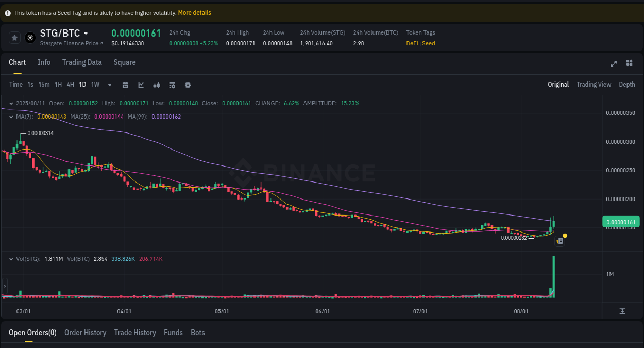
Task: Toggle the favorite star for STG/BTC
Action: [14, 37]
